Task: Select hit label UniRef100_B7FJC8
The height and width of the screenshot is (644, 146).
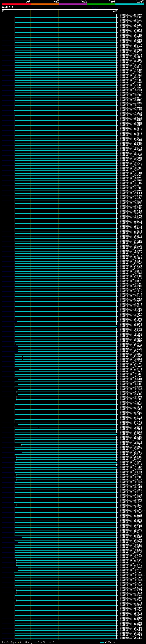Action: (131, 326)
